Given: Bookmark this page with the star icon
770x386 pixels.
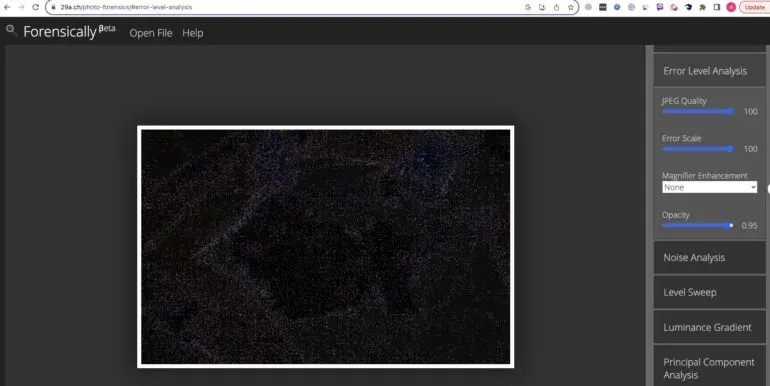Looking at the screenshot, I should tap(571, 7).
